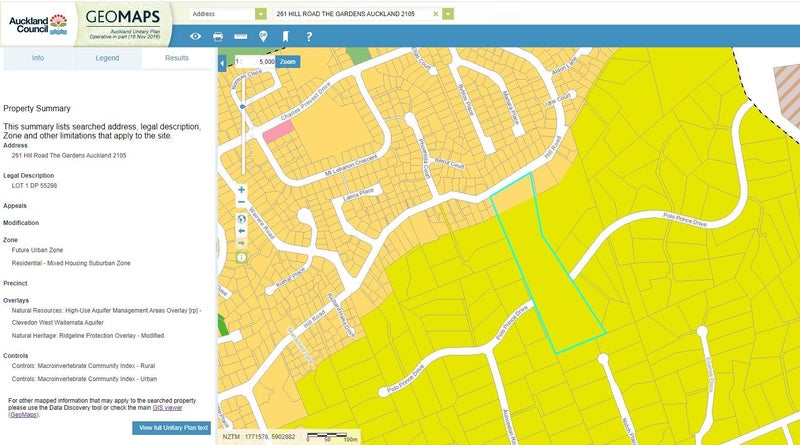The width and height of the screenshot is (800, 445).
Task: Click the print map icon
Action: [x=218, y=37]
